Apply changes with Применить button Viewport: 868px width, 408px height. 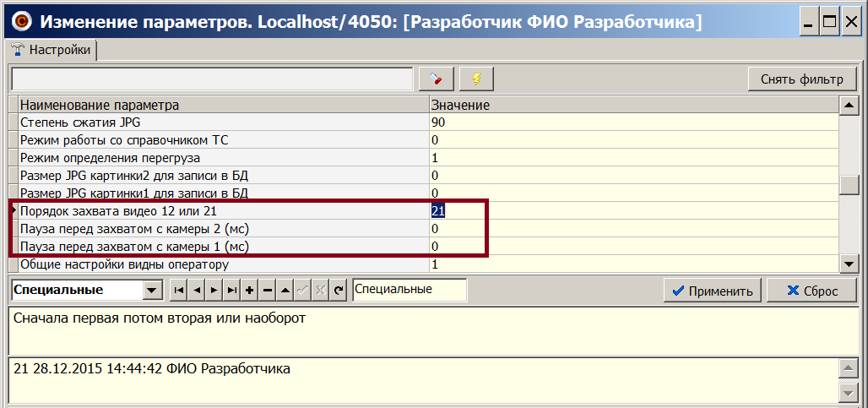pyautogui.click(x=712, y=291)
